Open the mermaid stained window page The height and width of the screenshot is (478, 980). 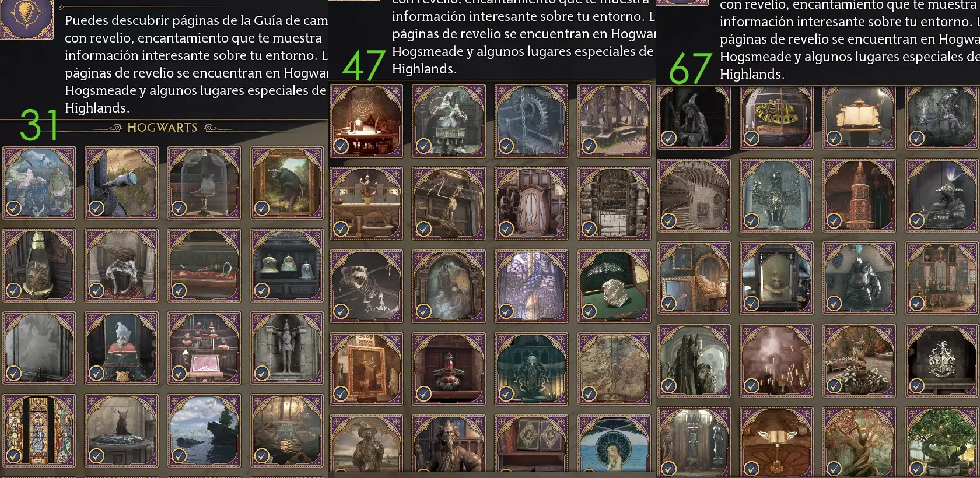click(x=614, y=444)
